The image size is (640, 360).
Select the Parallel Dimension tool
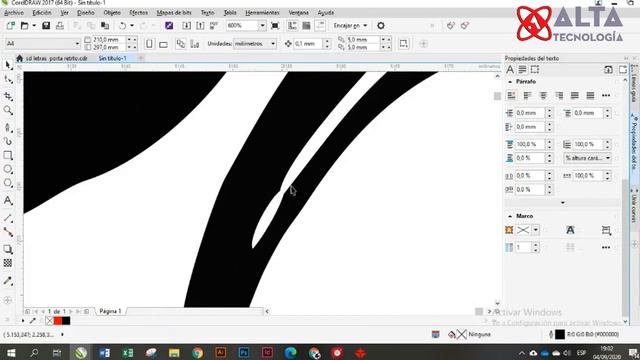[x=8, y=218]
